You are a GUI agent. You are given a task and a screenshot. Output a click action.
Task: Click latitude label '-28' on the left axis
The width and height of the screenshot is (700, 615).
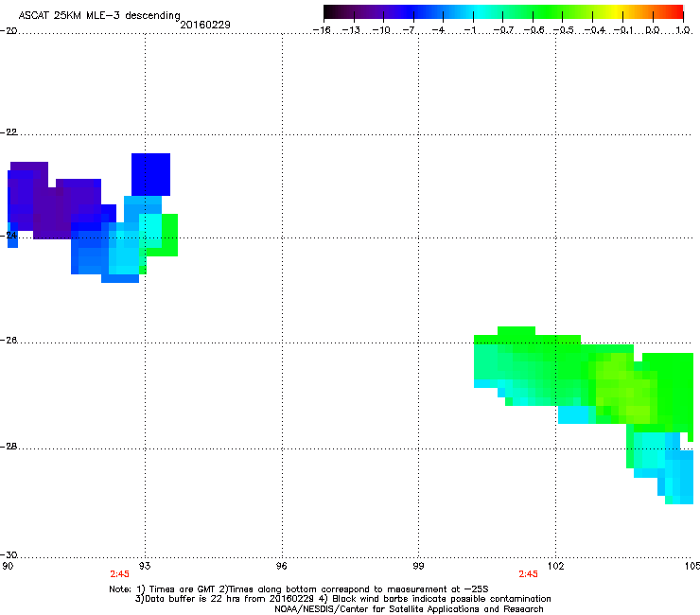point(9,447)
